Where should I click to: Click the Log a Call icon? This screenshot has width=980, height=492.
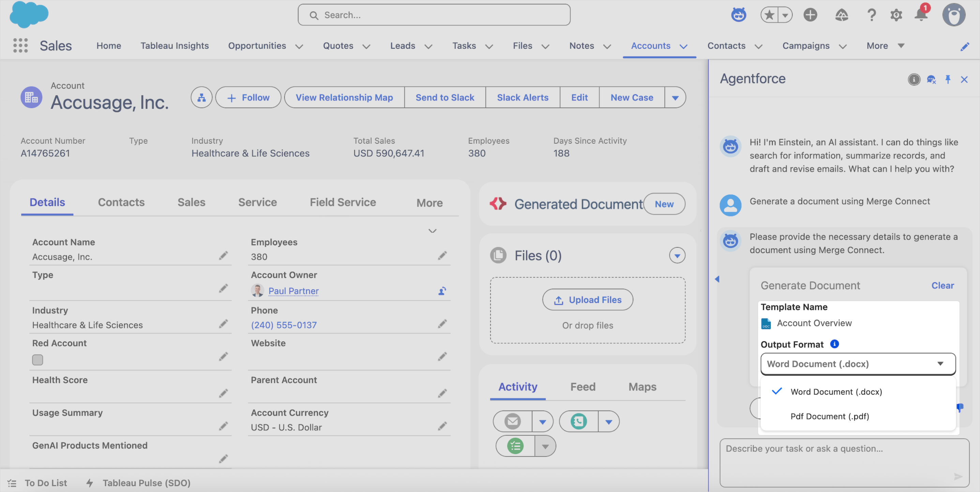(578, 421)
